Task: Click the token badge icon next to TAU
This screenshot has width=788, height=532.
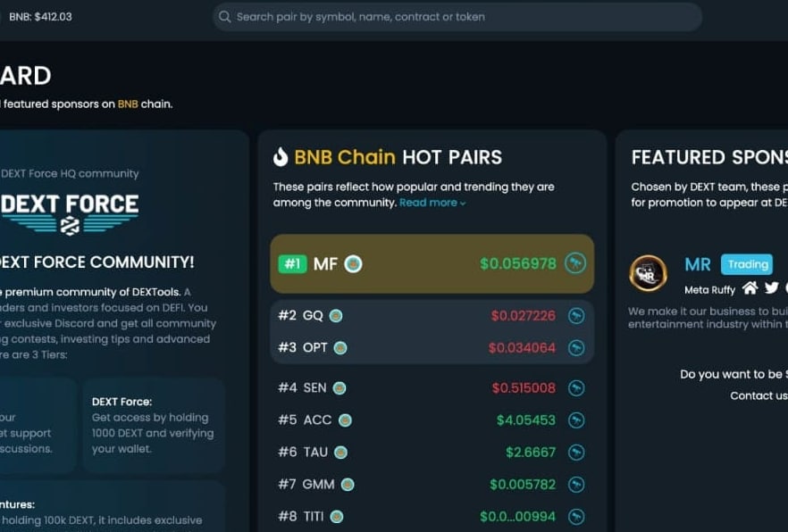Action: click(340, 453)
